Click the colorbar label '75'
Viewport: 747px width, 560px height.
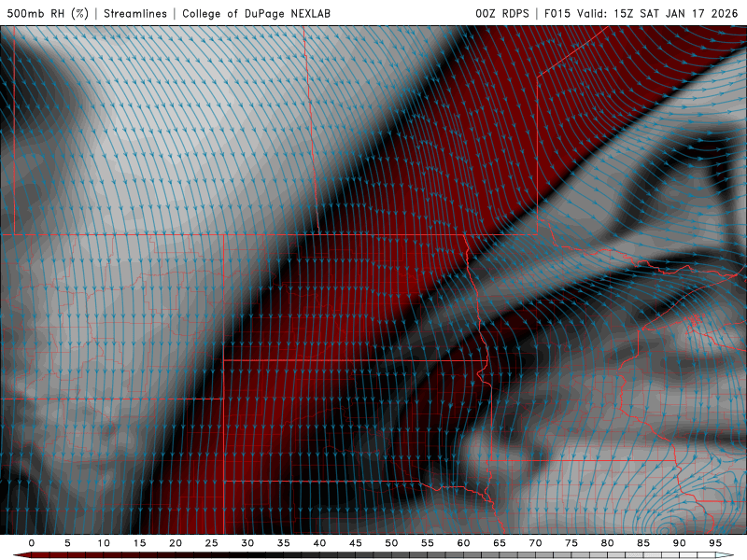(571, 543)
